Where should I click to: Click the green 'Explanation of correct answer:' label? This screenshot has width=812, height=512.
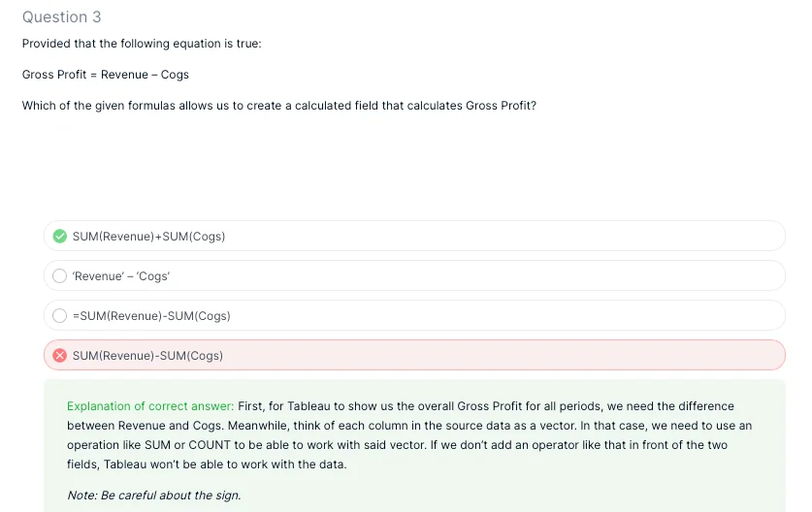150,406
